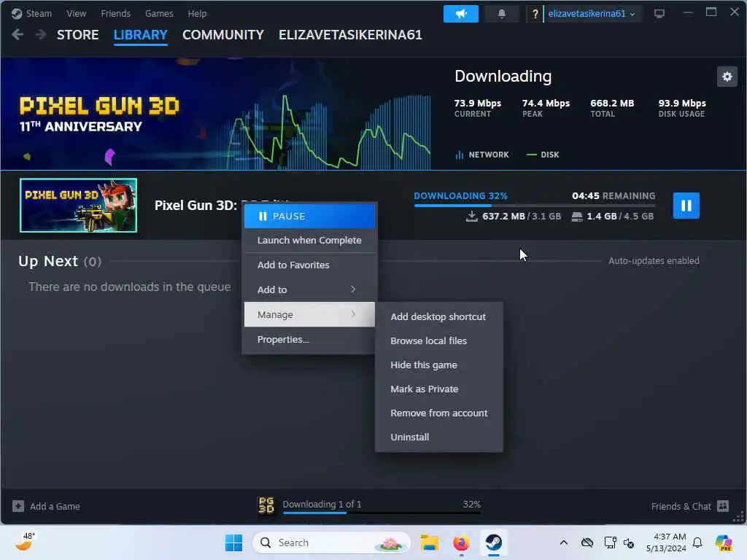
Task: Click the taskbar Search box
Action: [x=332, y=542]
